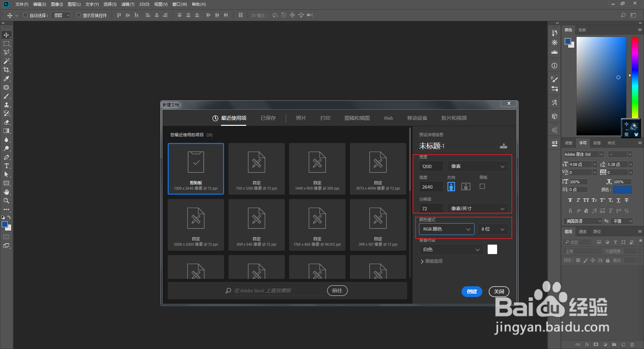Select the Clone Stamp tool
The height and width of the screenshot is (349, 644).
click(6, 105)
